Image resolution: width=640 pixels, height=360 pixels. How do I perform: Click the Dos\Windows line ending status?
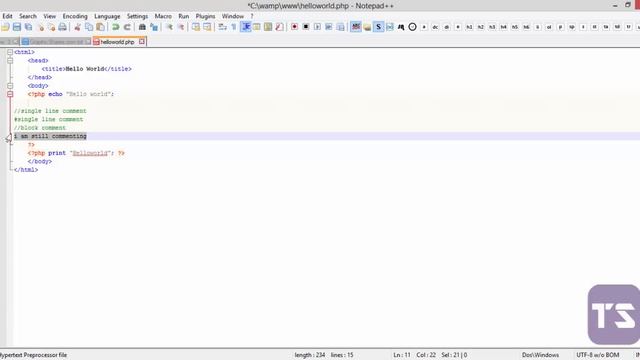tap(540, 355)
